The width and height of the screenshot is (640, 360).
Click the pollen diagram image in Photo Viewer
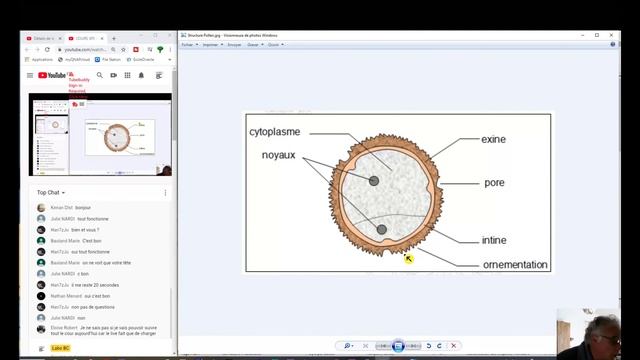[x=398, y=193]
